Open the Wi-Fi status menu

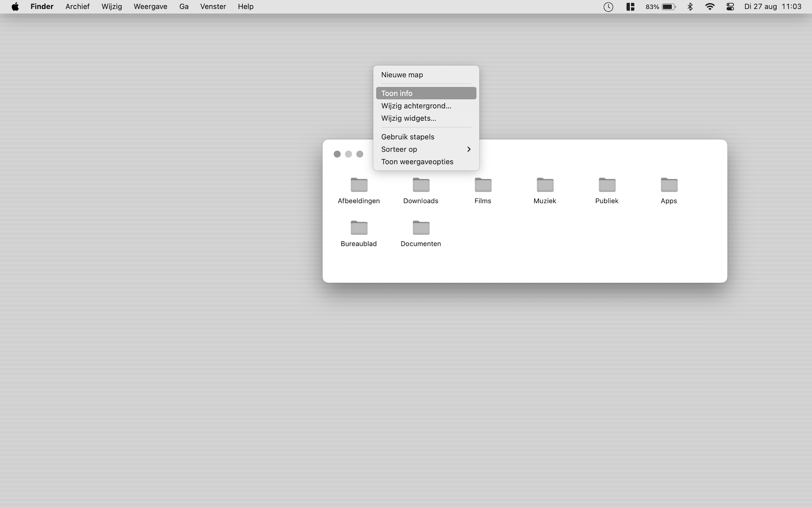coord(710,7)
